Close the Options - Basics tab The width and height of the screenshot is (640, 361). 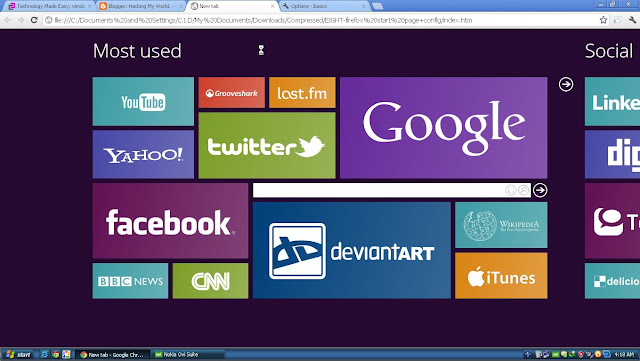pos(364,6)
